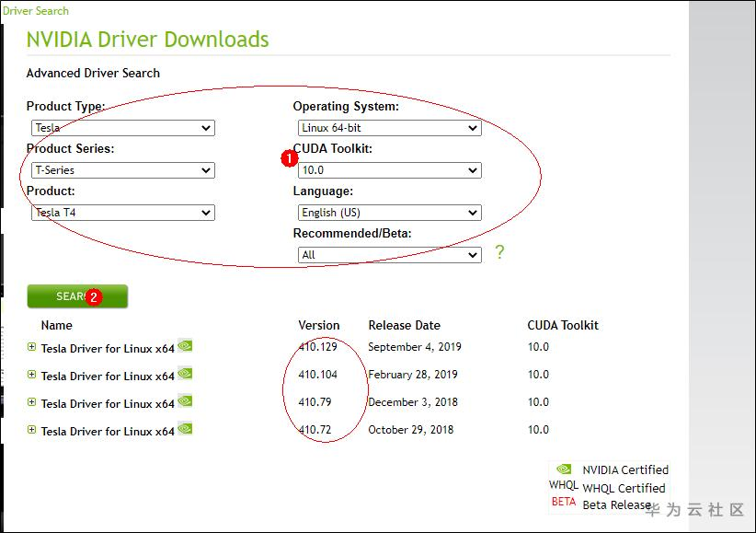Click the Advanced Driver Search subtitle
The image size is (756, 533).
click(x=93, y=73)
